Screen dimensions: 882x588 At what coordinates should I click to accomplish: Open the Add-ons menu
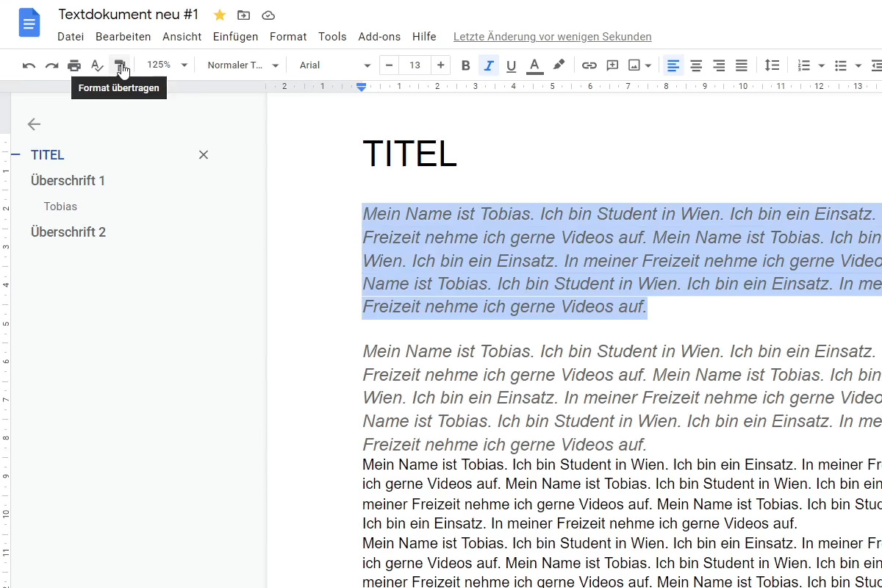click(x=379, y=37)
